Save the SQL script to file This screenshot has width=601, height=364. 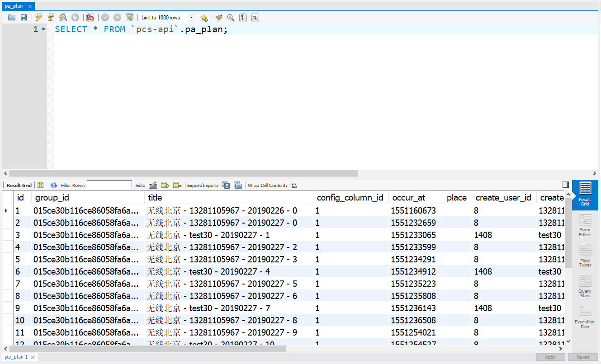pos(24,18)
